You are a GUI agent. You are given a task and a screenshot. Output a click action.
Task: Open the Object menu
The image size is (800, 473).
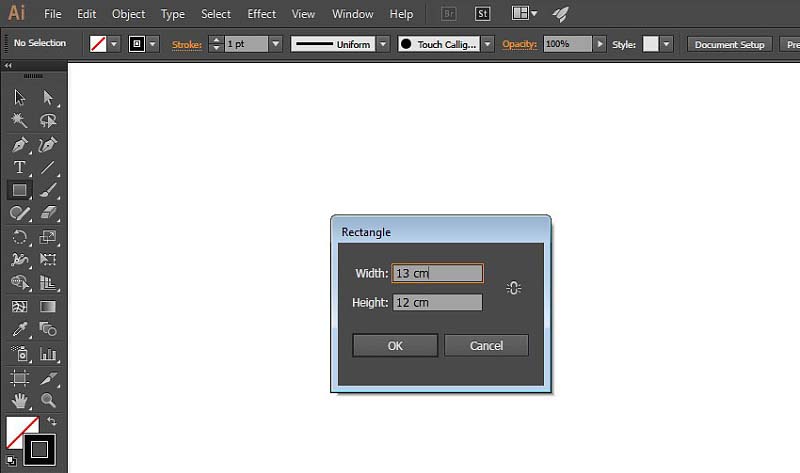tap(129, 14)
